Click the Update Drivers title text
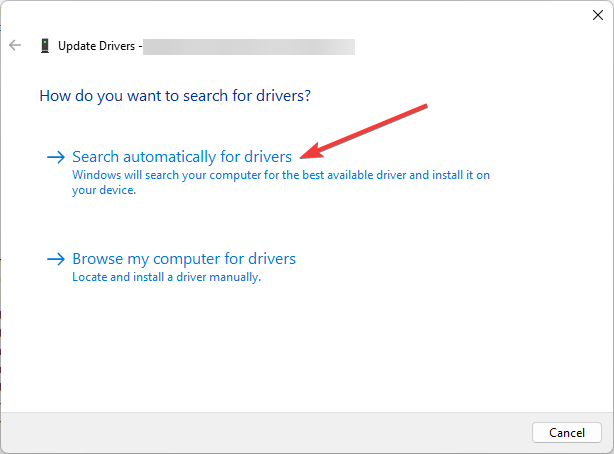The image size is (614, 454). pyautogui.click(x=97, y=46)
